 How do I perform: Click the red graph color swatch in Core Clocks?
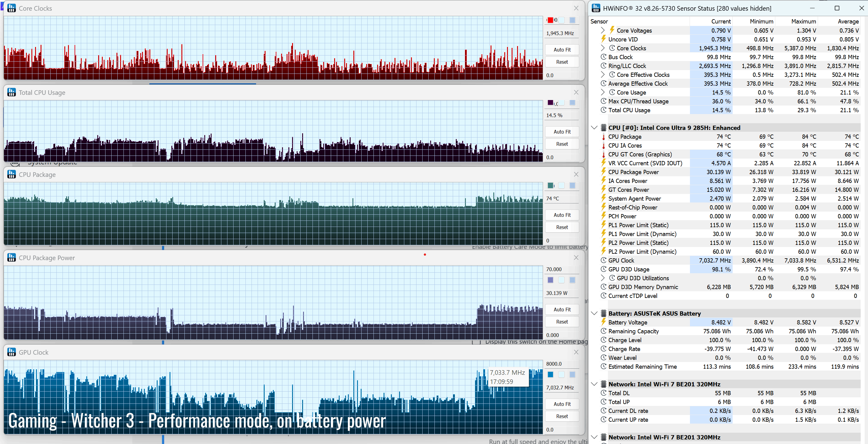tap(550, 20)
